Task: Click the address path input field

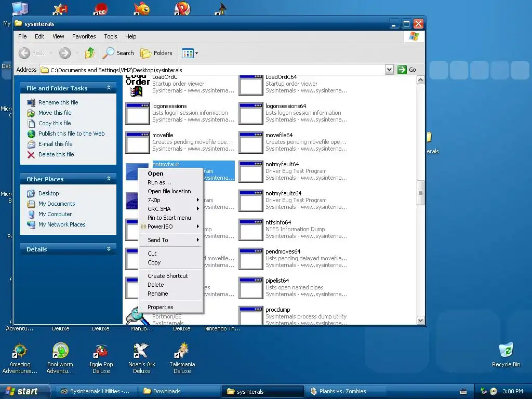Action: (212, 70)
